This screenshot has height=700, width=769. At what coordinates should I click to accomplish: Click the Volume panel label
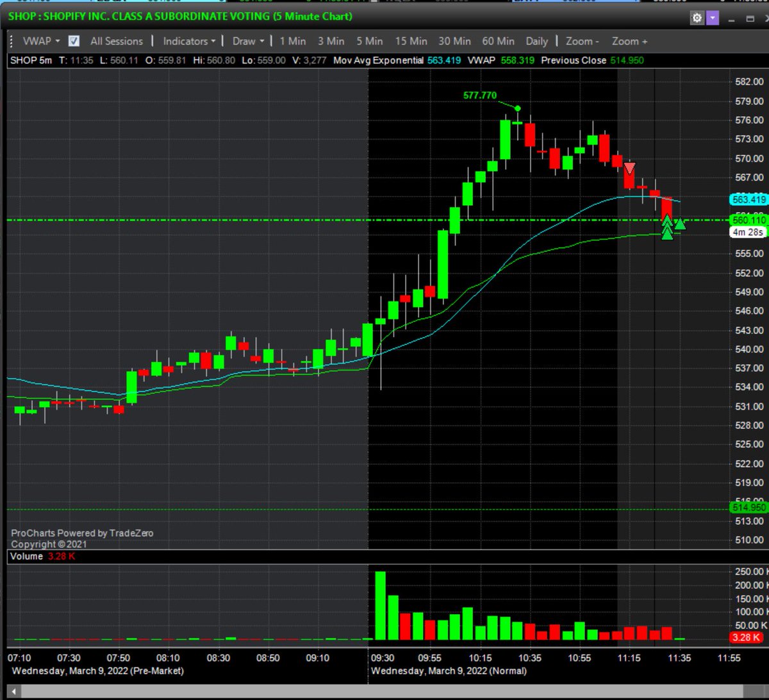[27, 556]
